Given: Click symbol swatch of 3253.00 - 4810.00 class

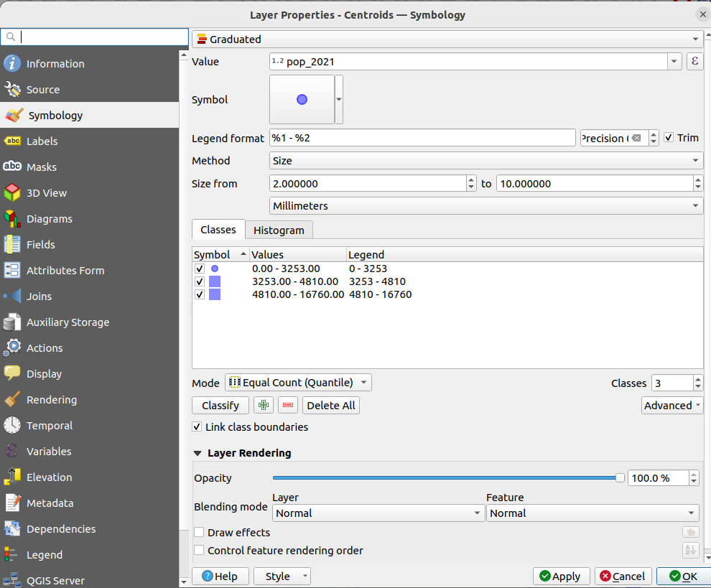Looking at the screenshot, I should [x=215, y=281].
